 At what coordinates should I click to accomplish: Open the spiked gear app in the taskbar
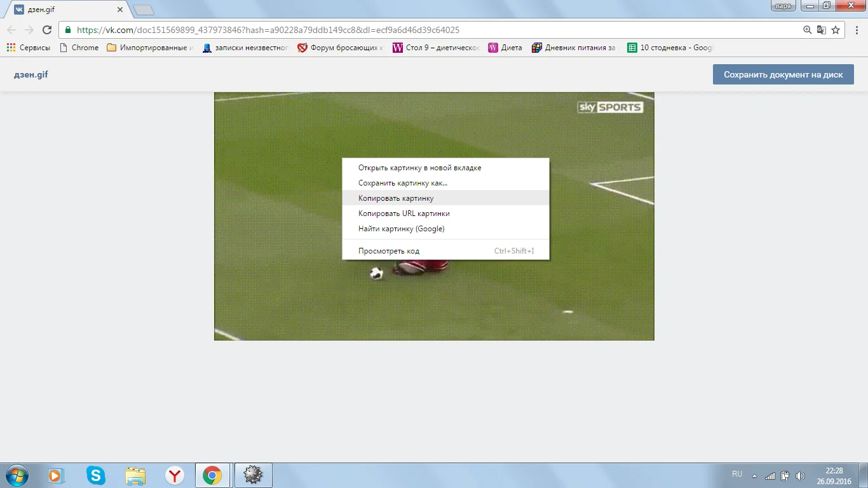click(253, 475)
